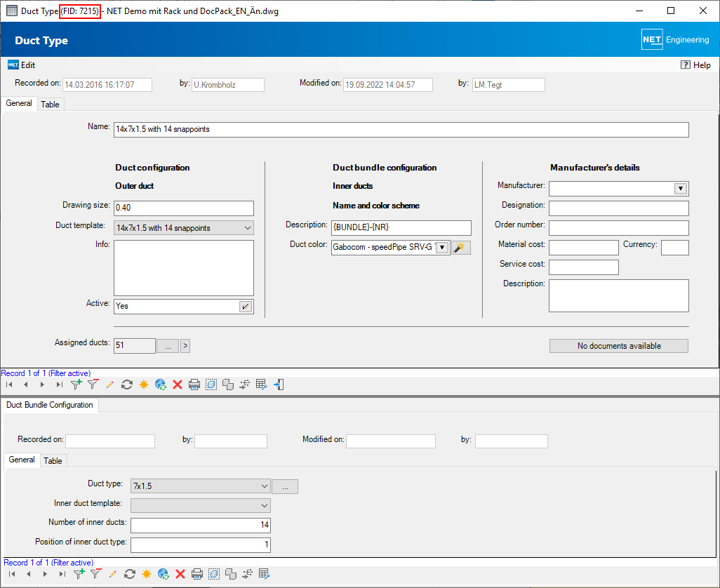The image size is (720, 588).
Task: Click ellipsis button next to Duct type
Action: click(x=285, y=486)
